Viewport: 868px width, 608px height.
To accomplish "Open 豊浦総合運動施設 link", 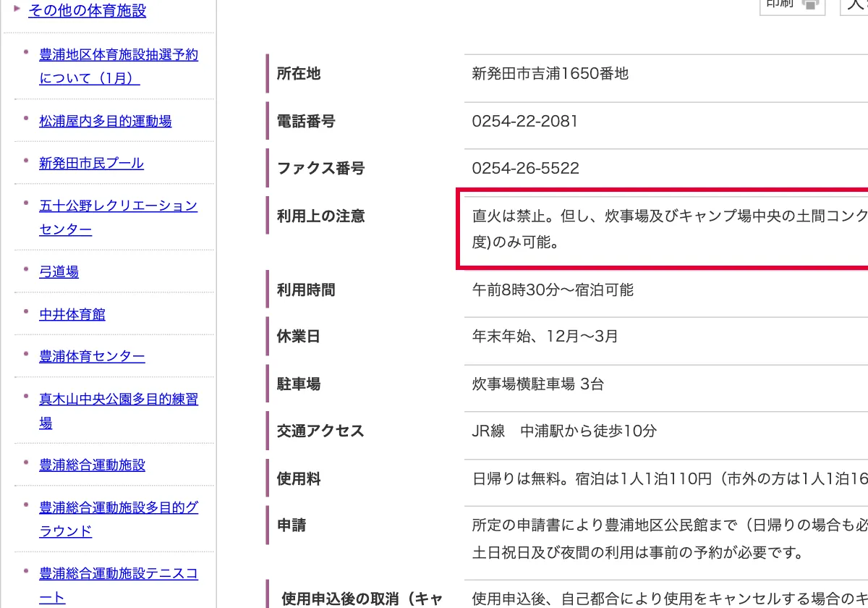I will pos(92,465).
